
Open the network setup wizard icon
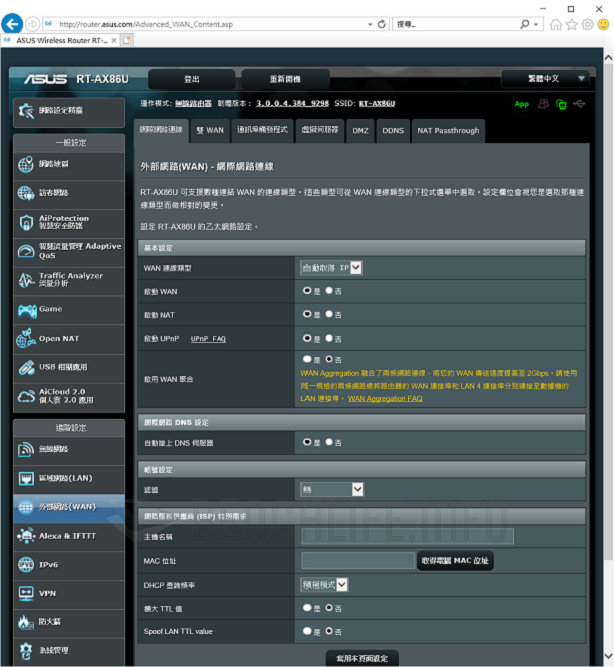pos(26,111)
